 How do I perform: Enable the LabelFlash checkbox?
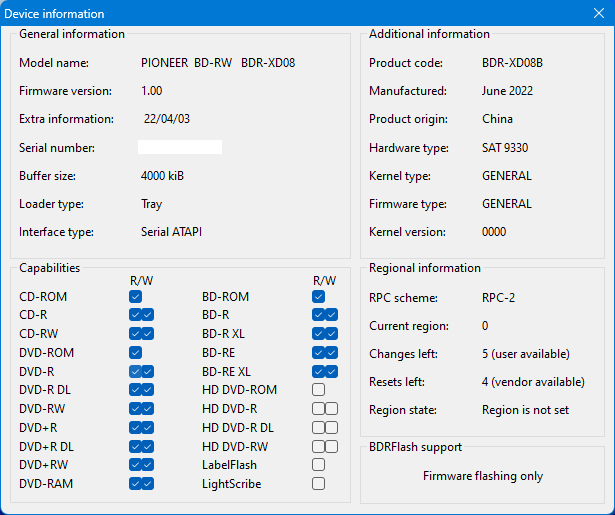coord(318,465)
